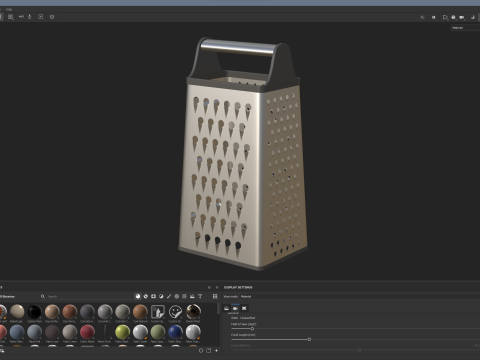
Task: Select the blue denim fabric sphere
Action: [17, 332]
